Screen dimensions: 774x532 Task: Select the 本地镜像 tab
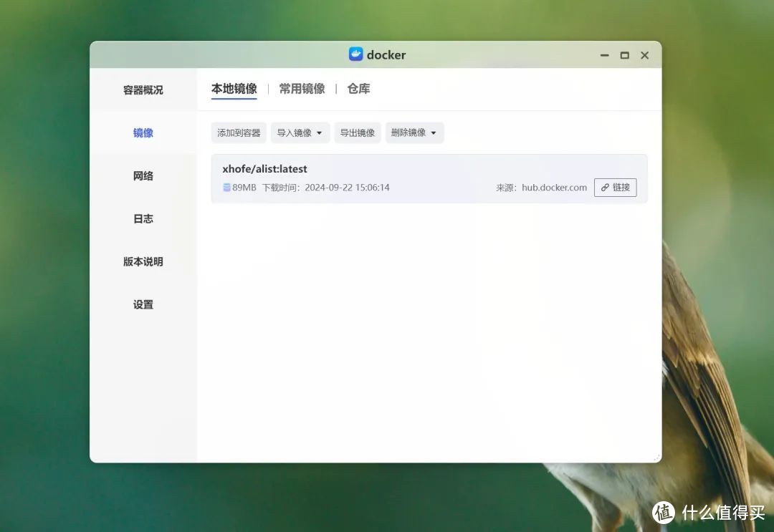click(234, 89)
